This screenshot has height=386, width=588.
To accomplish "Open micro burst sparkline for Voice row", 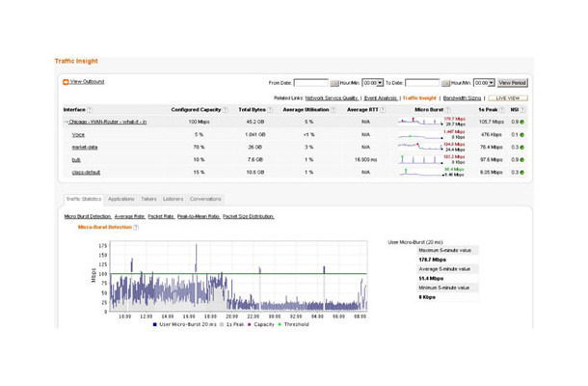I will [420, 136].
